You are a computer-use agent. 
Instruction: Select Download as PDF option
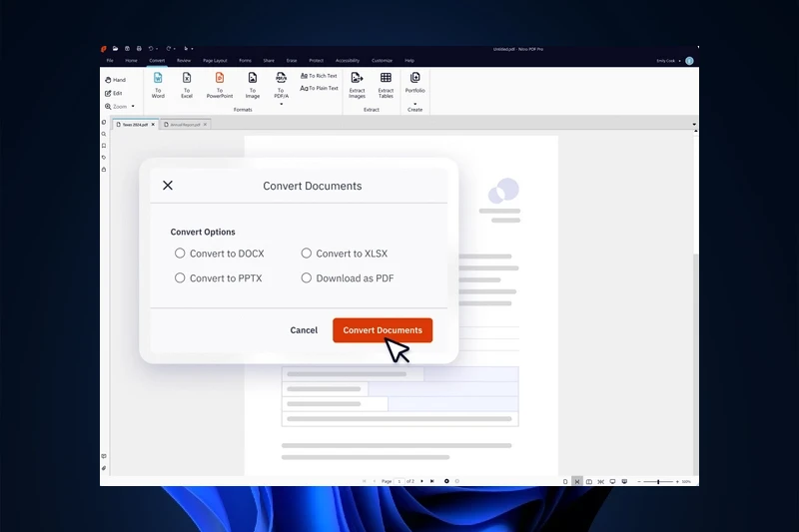tap(348, 277)
